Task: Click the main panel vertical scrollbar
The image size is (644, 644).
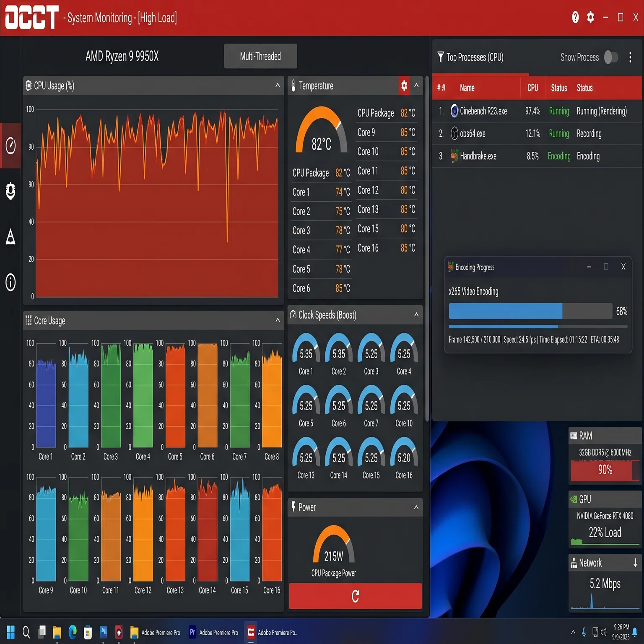Action: [x=427, y=249]
